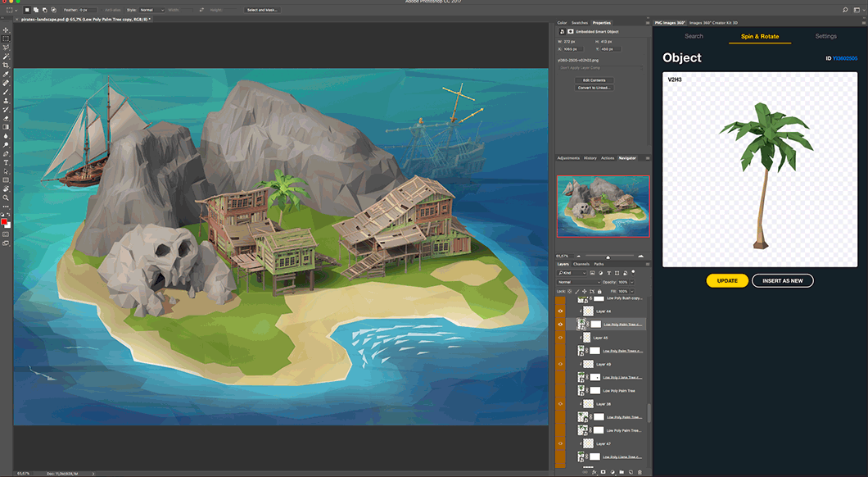Change the screen mode

[6, 243]
